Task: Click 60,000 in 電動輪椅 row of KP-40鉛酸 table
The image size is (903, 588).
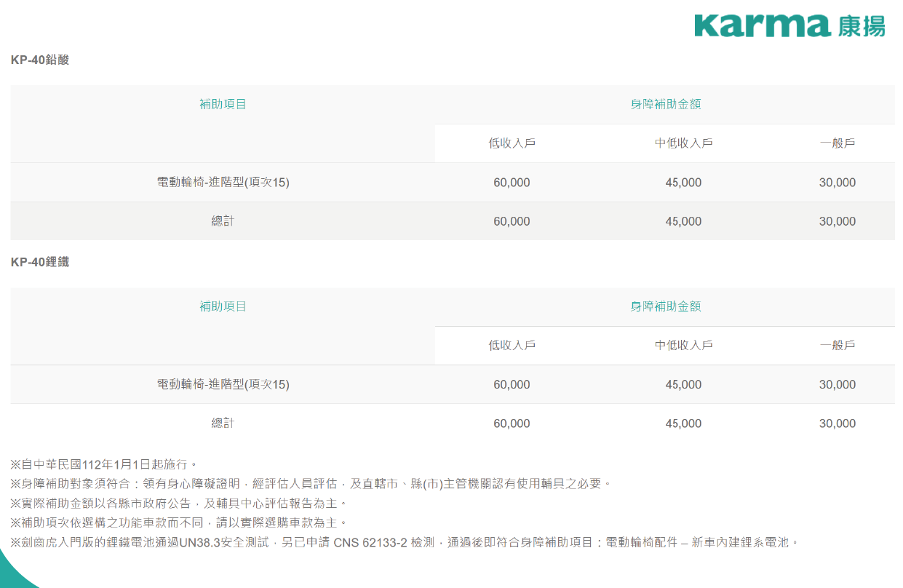Action: pyautogui.click(x=512, y=183)
